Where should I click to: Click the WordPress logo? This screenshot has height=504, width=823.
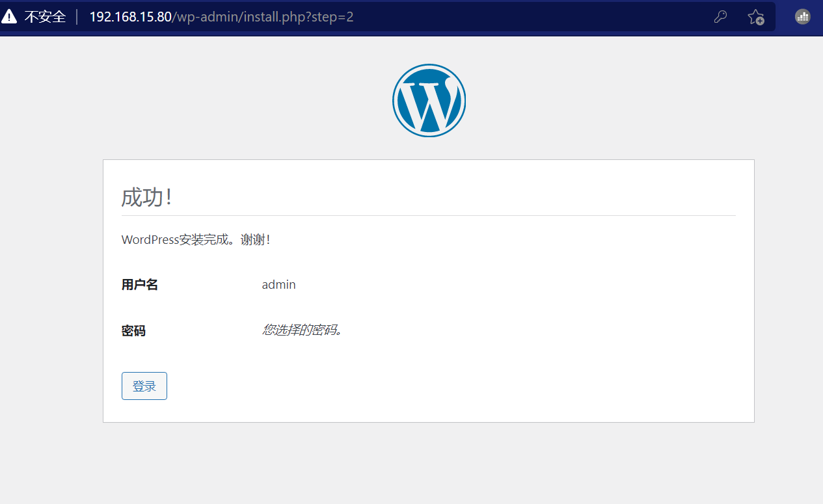coord(429,100)
